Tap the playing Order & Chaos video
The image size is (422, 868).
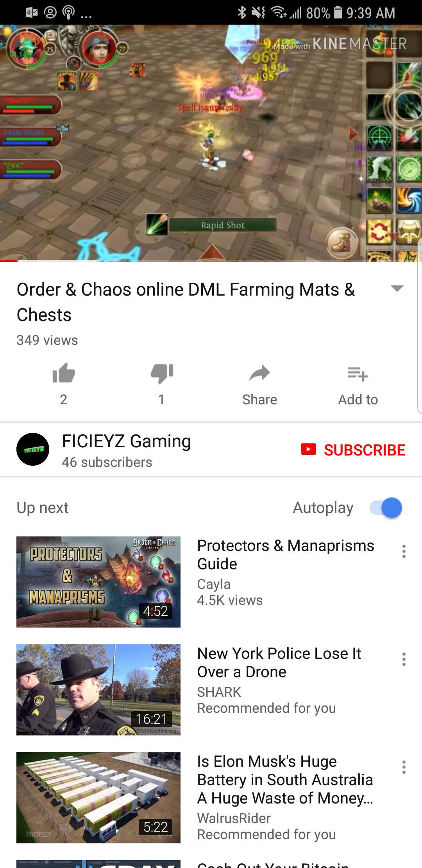[x=211, y=143]
